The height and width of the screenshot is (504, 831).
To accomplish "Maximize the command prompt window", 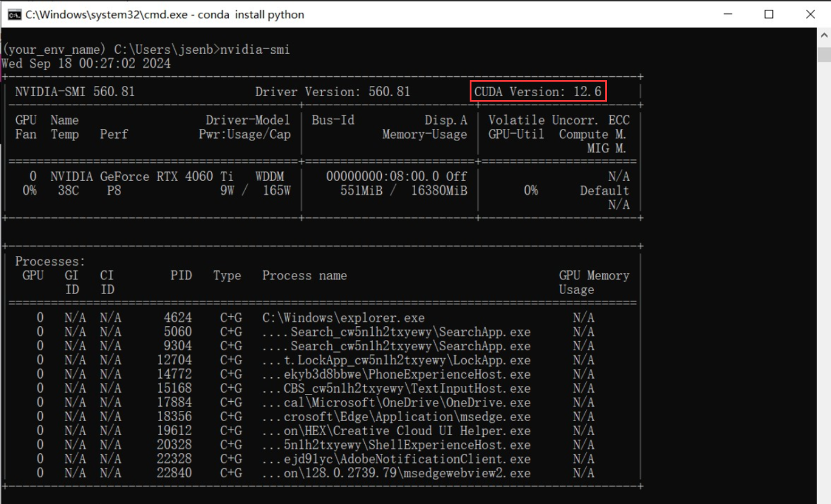I will (x=769, y=14).
